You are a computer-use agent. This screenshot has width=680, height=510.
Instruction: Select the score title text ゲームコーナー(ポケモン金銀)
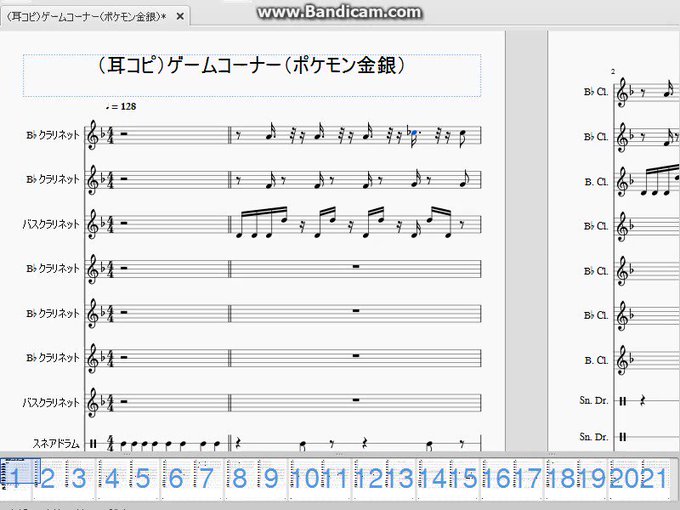tap(252, 66)
